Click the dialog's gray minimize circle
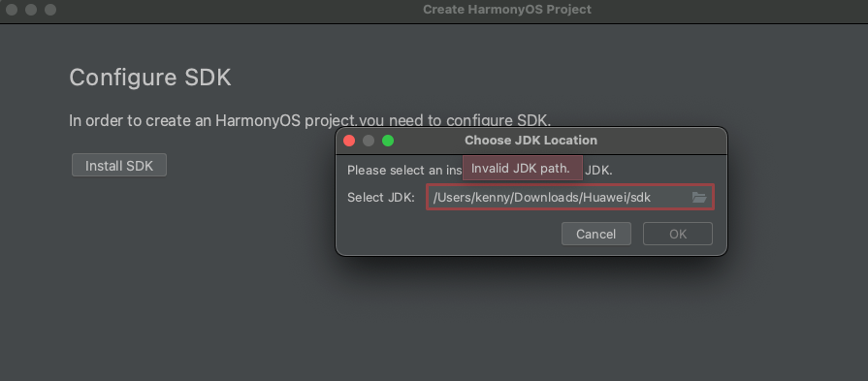The width and height of the screenshot is (868, 381). coord(369,141)
